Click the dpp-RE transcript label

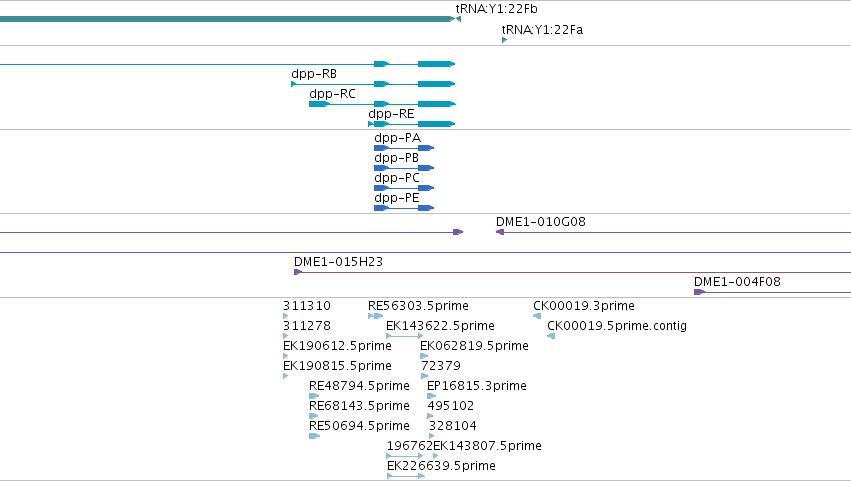coord(391,114)
